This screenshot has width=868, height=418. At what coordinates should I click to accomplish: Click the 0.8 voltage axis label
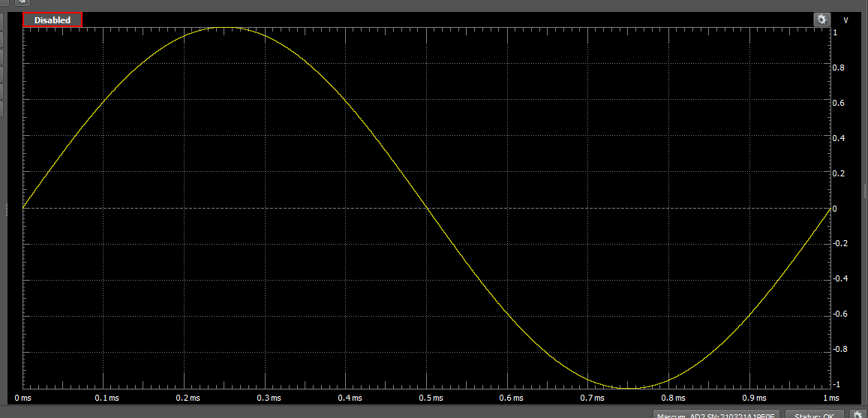pos(839,68)
